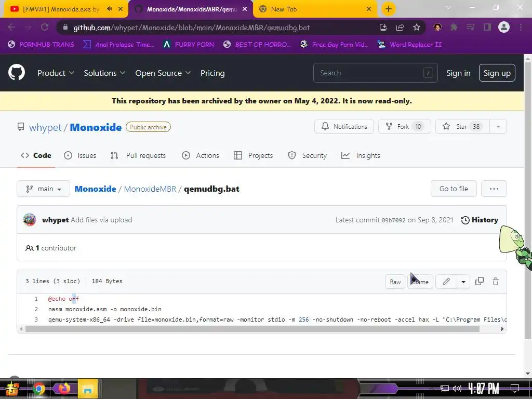This screenshot has width=532, height=399.
Task: Expand the edit file options caret
Action: point(463,282)
